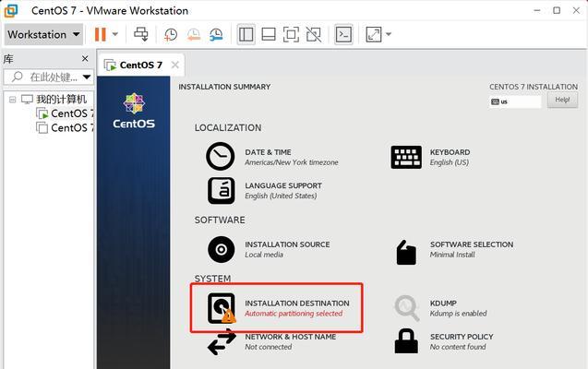Viewport: 588px width, 369px height.
Task: Click the VMware Workstation title bar icon
Action: [11, 10]
